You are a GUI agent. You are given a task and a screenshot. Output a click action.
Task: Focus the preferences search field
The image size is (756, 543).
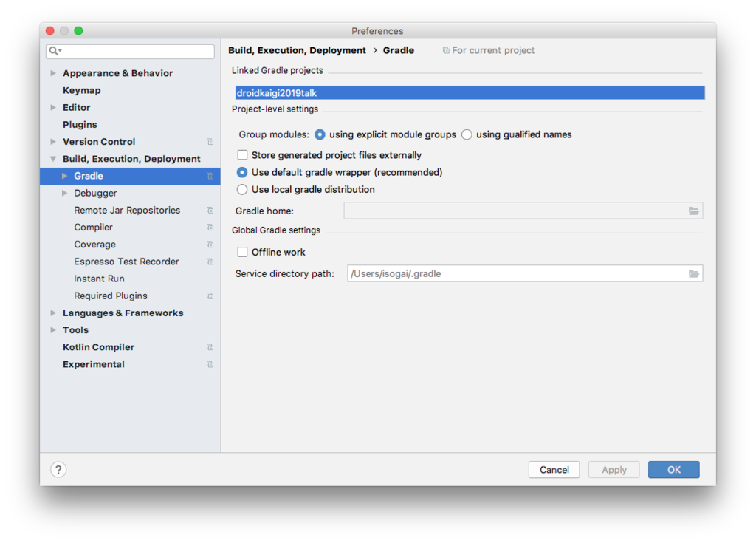(x=130, y=51)
